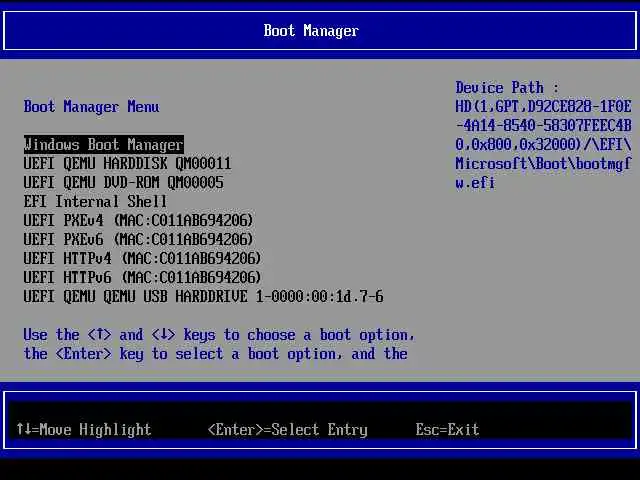
Task: Click the Move Highlight hint
Action: (x=84, y=430)
